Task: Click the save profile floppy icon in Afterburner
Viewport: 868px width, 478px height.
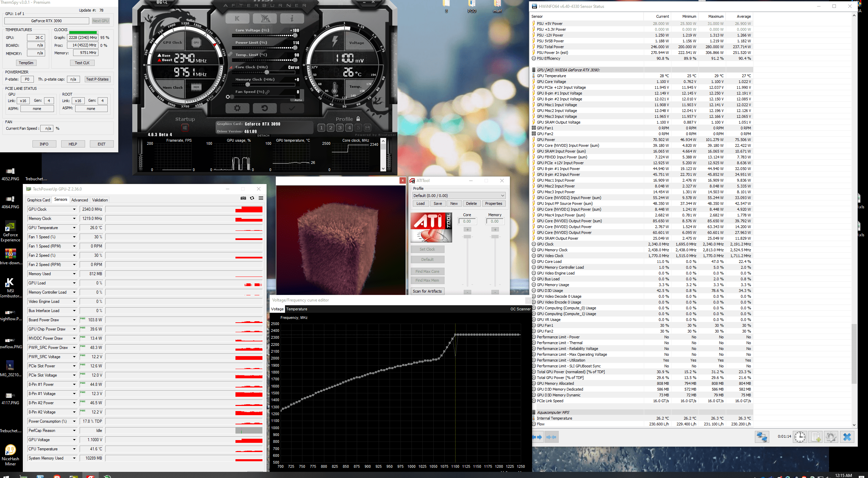Action: pos(367,128)
